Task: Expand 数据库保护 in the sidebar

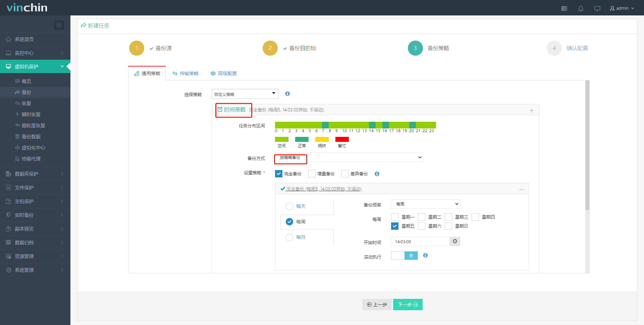Action: coord(35,174)
